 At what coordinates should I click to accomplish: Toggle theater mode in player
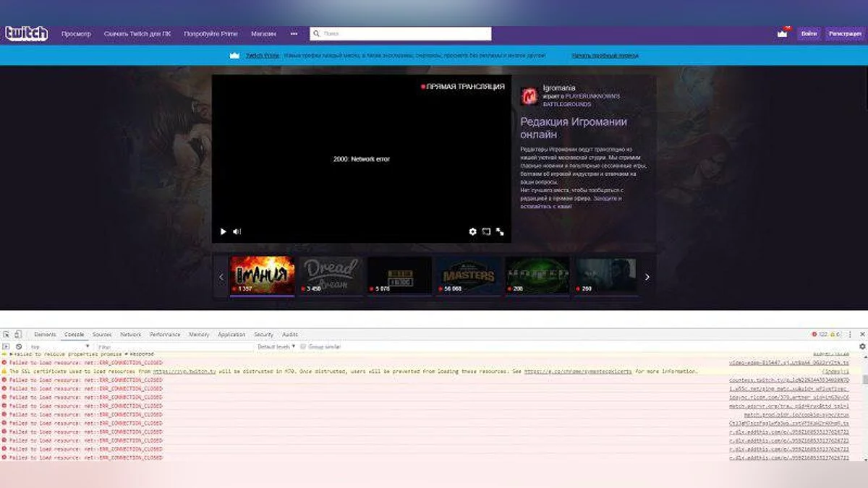tap(486, 231)
